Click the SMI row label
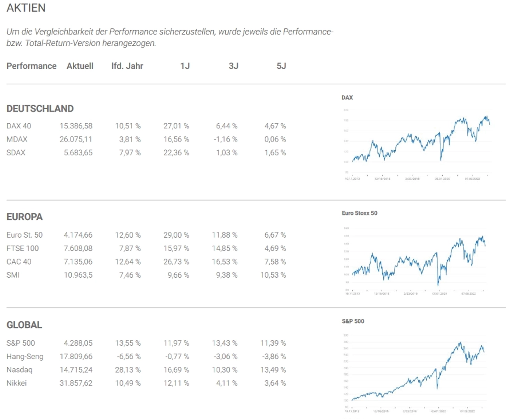 [x=13, y=275]
